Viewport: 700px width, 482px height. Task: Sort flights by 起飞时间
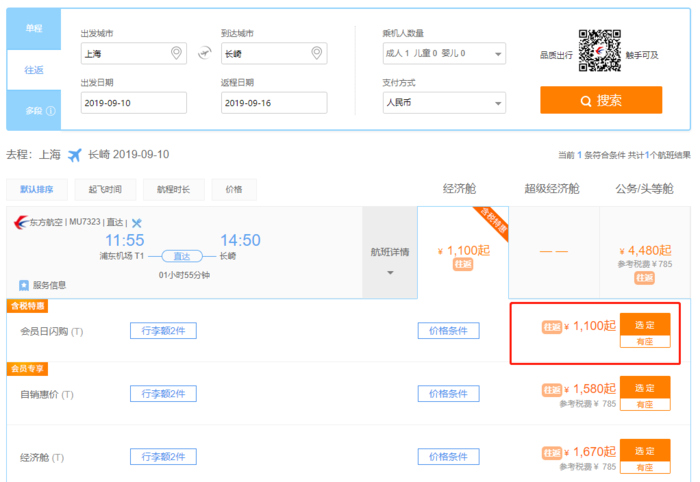point(105,189)
